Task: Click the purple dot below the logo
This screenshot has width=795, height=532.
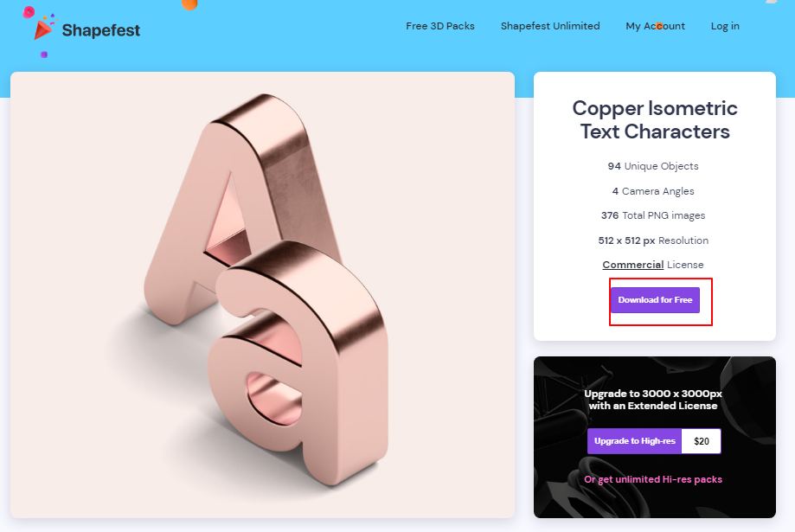Action: (x=44, y=54)
